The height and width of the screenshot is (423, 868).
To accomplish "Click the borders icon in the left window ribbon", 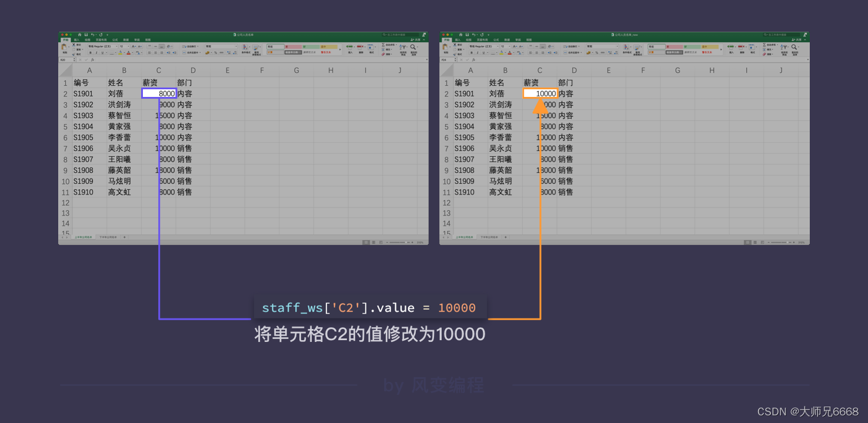I will 112,53.
